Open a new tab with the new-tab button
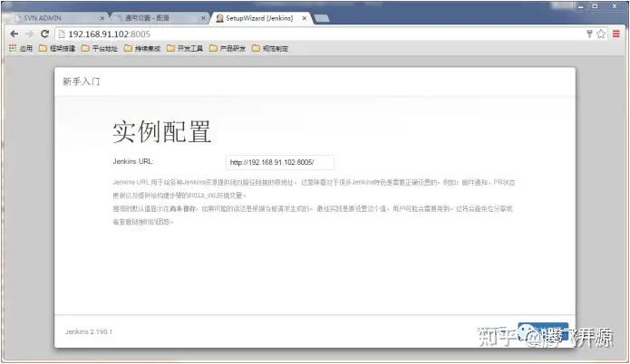This screenshot has height=364, width=630. tap(322, 18)
